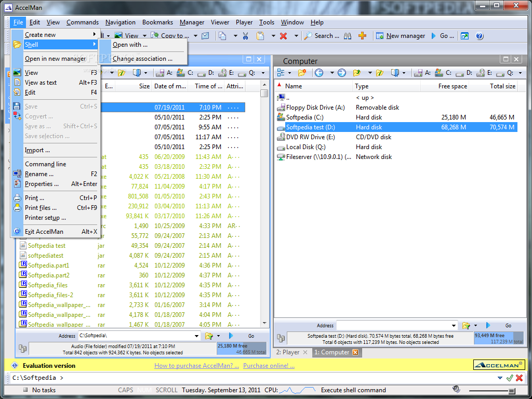The width and height of the screenshot is (532, 399).
Task: Open the command line history dropdown arrow
Action: pos(500,378)
